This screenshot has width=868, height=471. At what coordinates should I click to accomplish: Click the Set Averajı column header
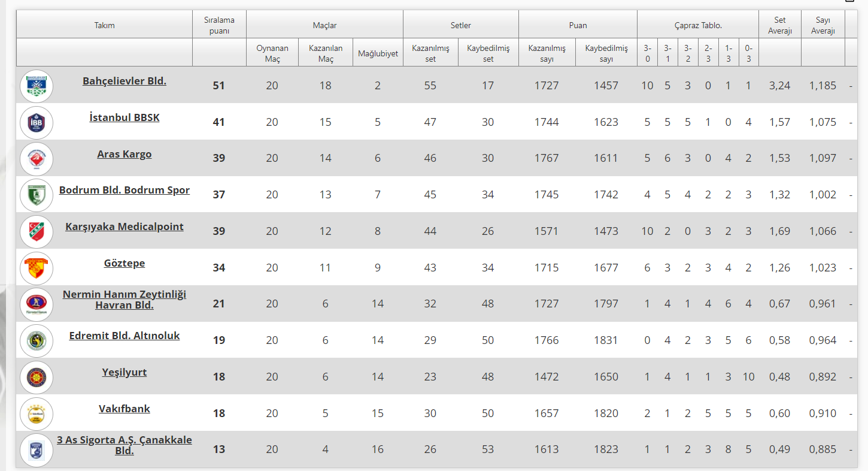pyautogui.click(x=780, y=25)
